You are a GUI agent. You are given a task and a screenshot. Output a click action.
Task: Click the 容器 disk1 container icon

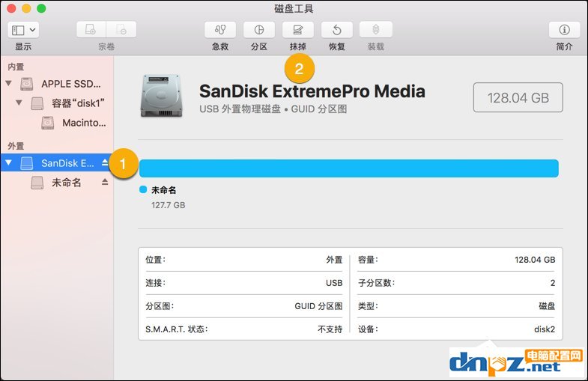click(37, 103)
